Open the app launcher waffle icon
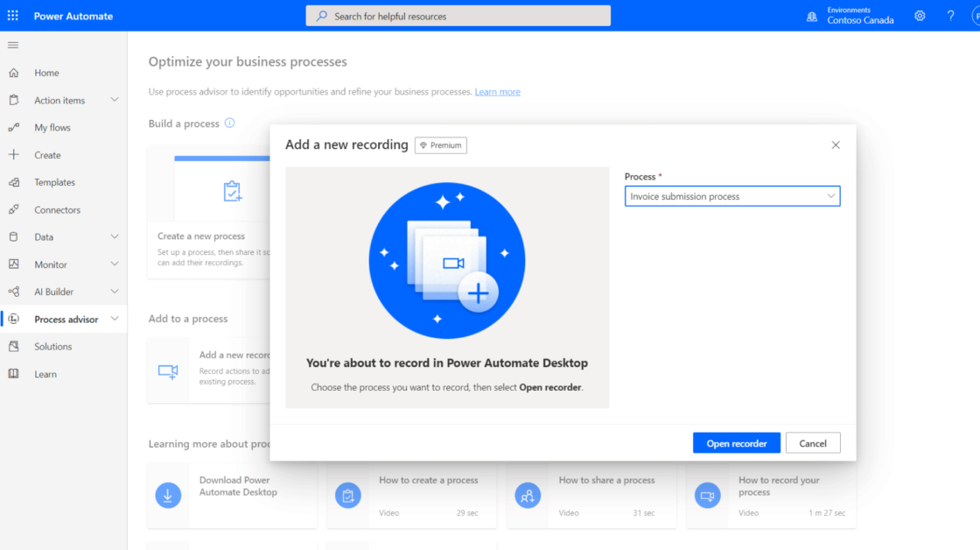This screenshot has width=980, height=550. point(13,16)
